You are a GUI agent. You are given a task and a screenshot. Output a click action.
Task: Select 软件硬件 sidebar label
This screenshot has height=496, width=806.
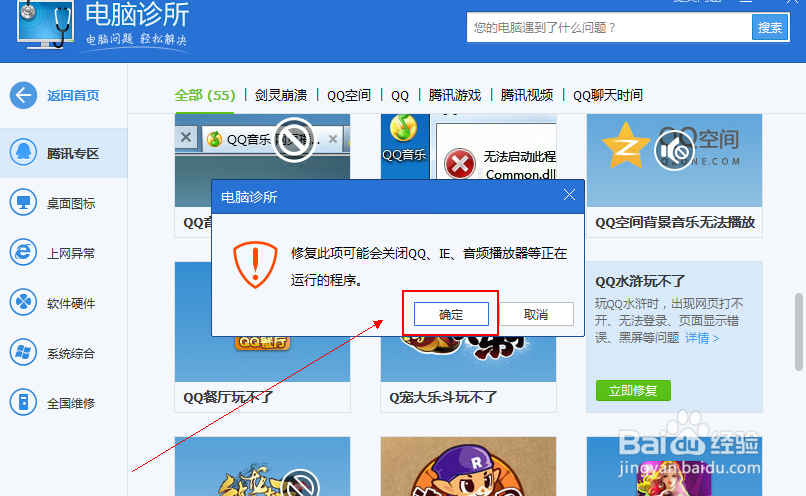[71, 303]
